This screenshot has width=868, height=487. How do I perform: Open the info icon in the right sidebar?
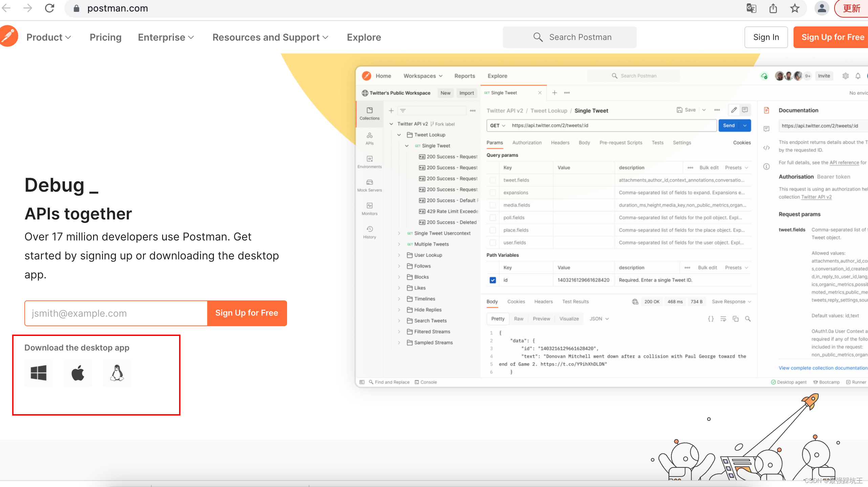coord(766,167)
